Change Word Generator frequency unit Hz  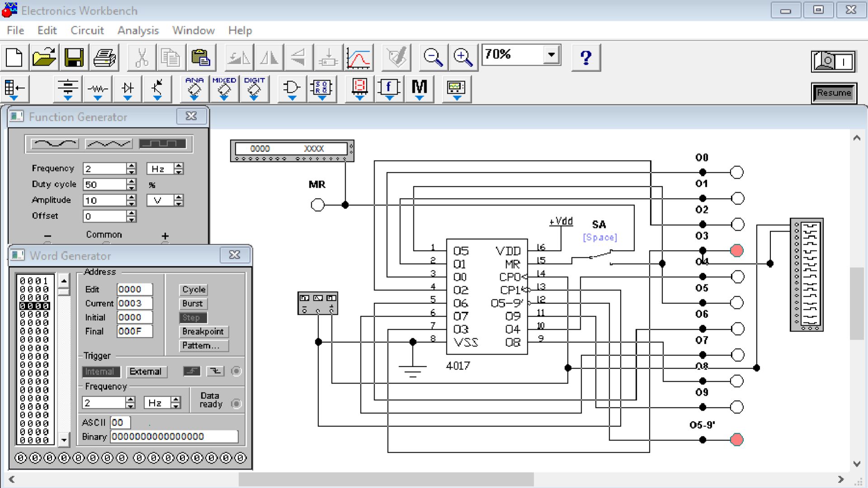pyautogui.click(x=162, y=403)
